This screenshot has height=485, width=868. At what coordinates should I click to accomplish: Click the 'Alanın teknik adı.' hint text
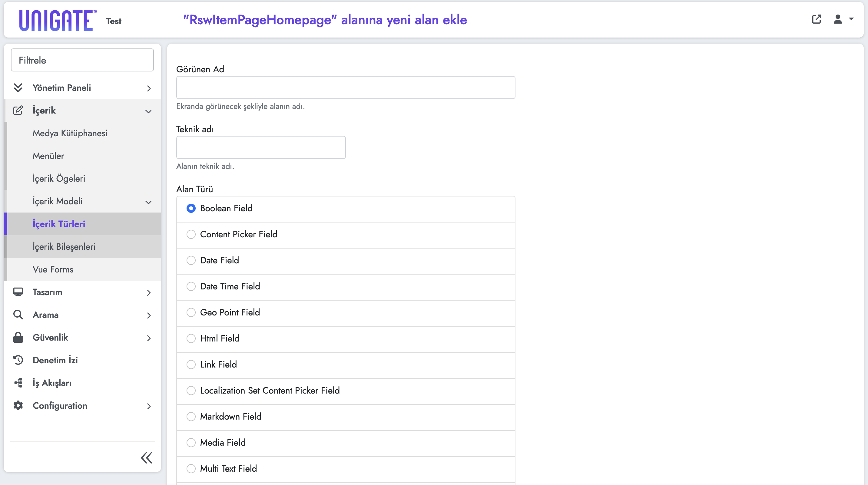205,166
